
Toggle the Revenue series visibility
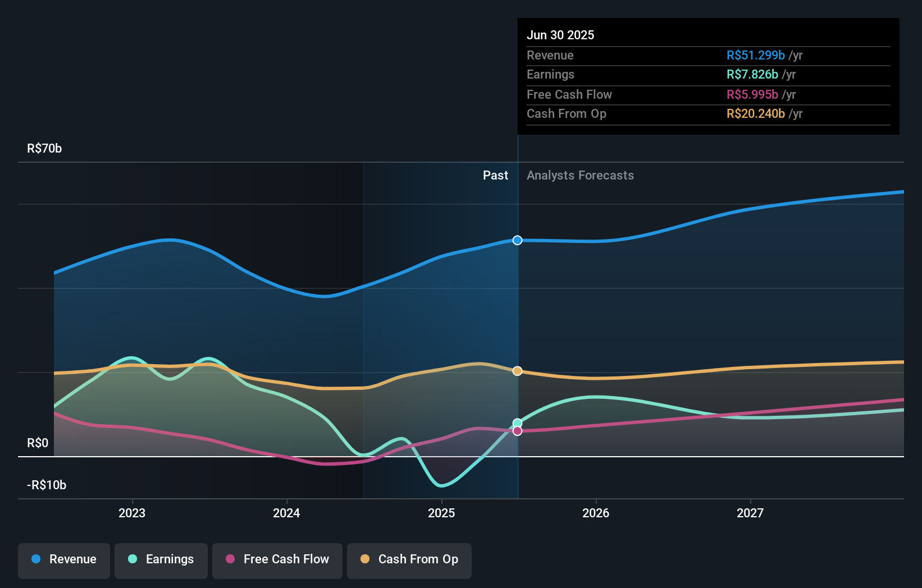click(x=63, y=559)
